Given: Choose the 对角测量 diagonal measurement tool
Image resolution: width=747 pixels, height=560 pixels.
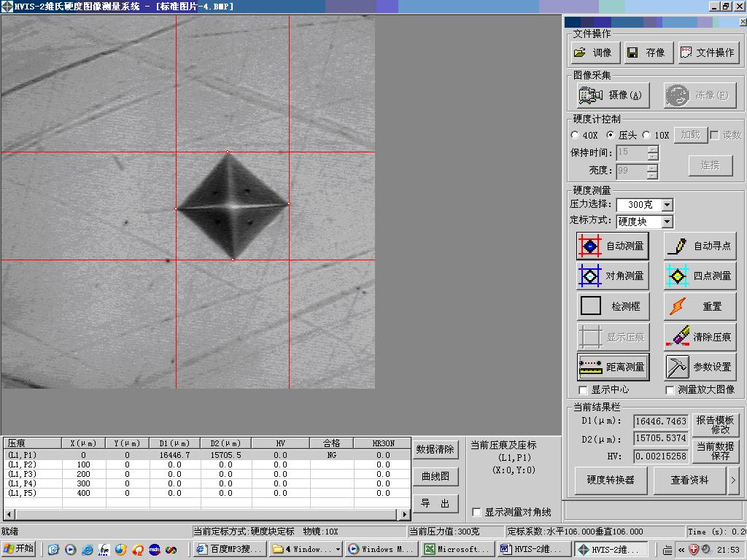Looking at the screenshot, I should click(x=611, y=276).
